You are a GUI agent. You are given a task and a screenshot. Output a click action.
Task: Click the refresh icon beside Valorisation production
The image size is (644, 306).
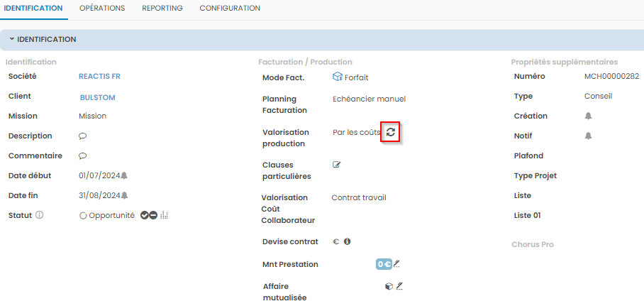click(x=391, y=131)
